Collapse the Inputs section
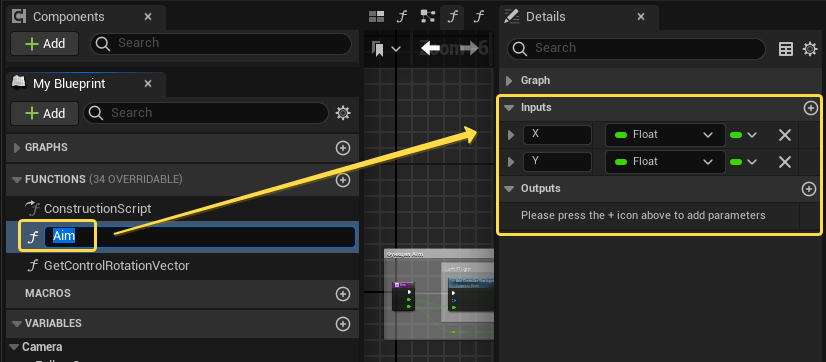Screen dimensions: 826x362 click(x=509, y=108)
